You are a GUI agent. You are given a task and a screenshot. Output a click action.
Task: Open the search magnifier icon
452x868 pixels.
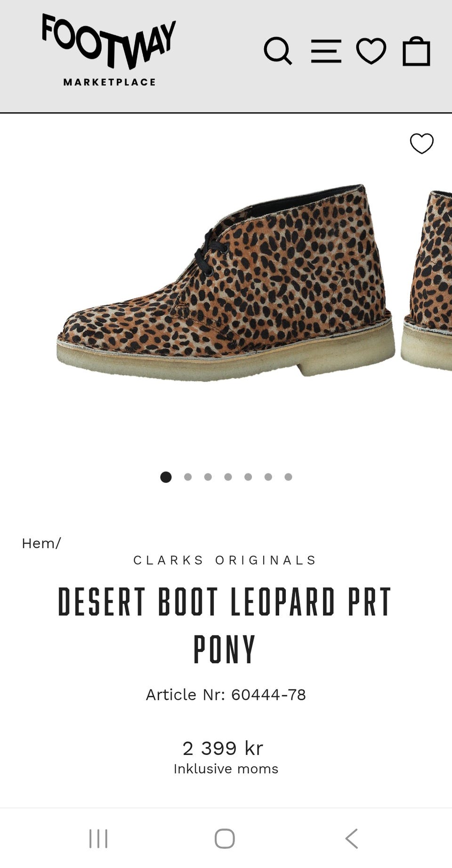pyautogui.click(x=278, y=51)
